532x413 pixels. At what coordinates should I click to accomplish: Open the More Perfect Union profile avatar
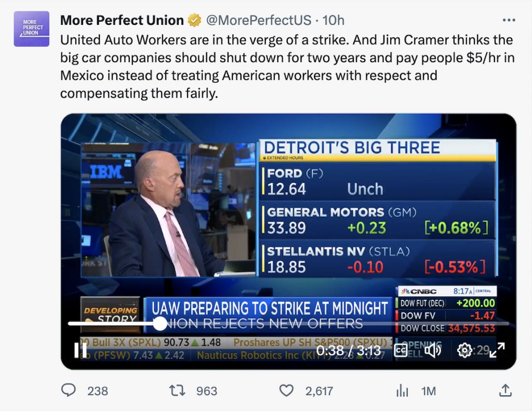click(x=31, y=29)
